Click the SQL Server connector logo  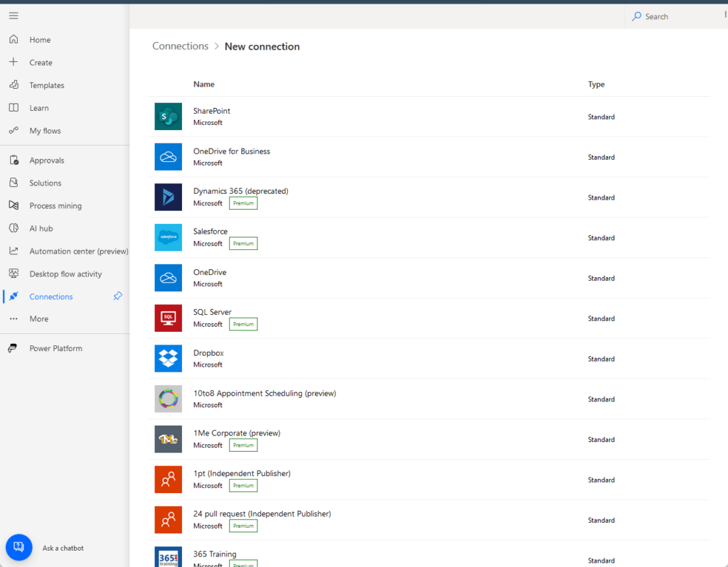click(168, 318)
